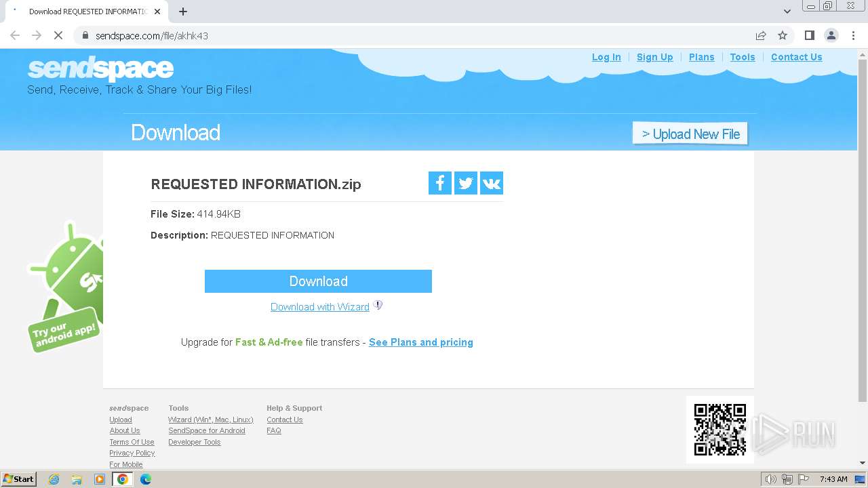
Task: Open the Plans page
Action: [x=702, y=57]
